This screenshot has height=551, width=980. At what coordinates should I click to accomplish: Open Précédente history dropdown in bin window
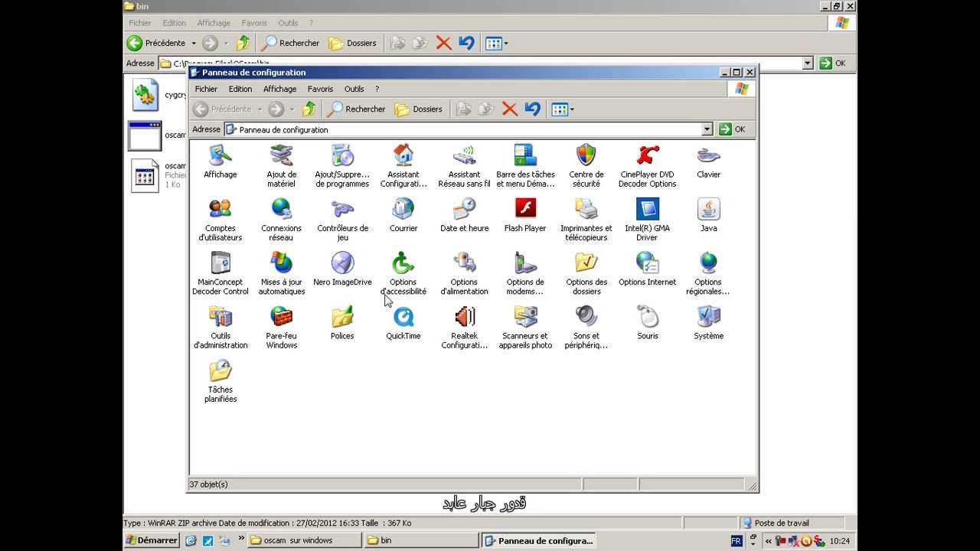tap(194, 43)
